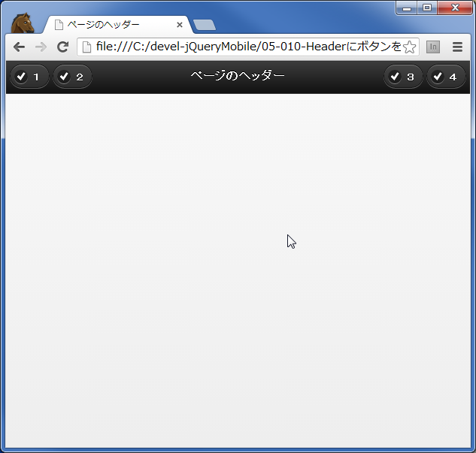Click the page icon in address bar
This screenshot has width=476, height=453.
click(x=86, y=47)
